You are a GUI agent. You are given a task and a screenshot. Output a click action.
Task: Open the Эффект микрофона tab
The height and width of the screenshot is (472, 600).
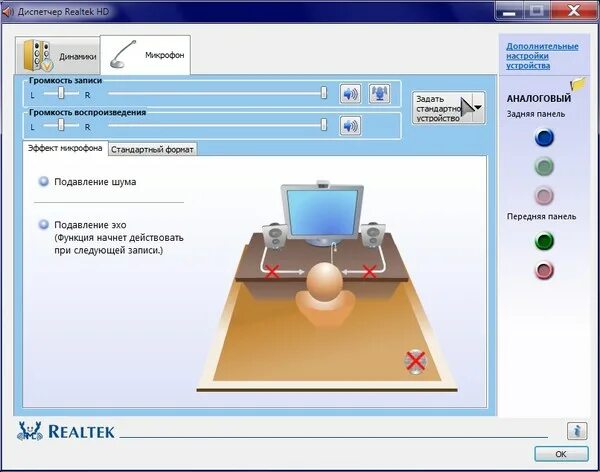coord(65,148)
